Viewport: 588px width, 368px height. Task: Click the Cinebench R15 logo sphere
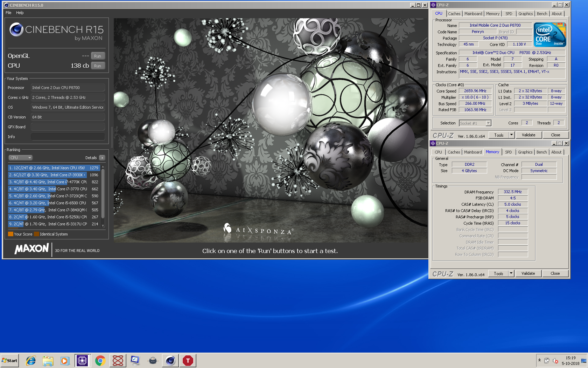(16, 30)
